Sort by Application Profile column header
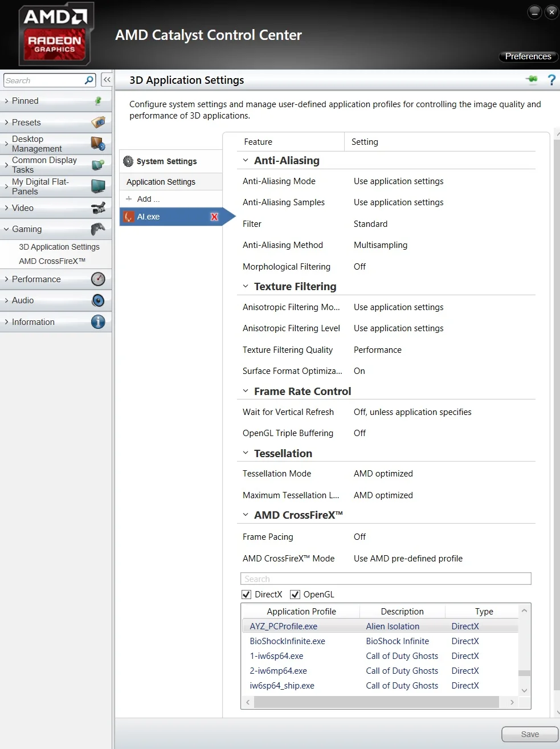The image size is (560, 749). click(301, 612)
